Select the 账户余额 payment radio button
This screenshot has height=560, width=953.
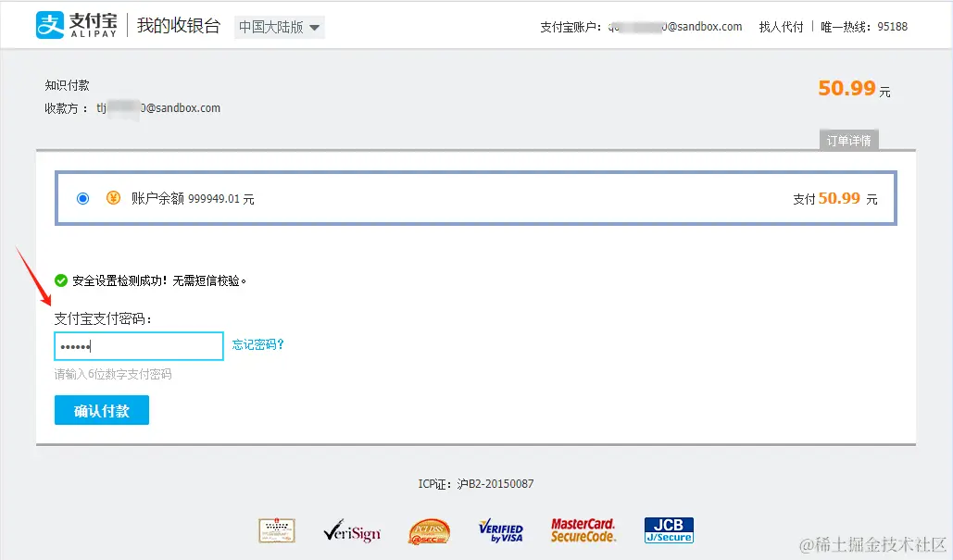(82, 199)
